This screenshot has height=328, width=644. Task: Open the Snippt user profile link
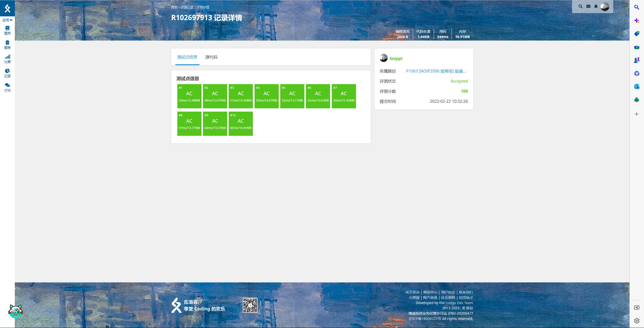click(x=396, y=58)
